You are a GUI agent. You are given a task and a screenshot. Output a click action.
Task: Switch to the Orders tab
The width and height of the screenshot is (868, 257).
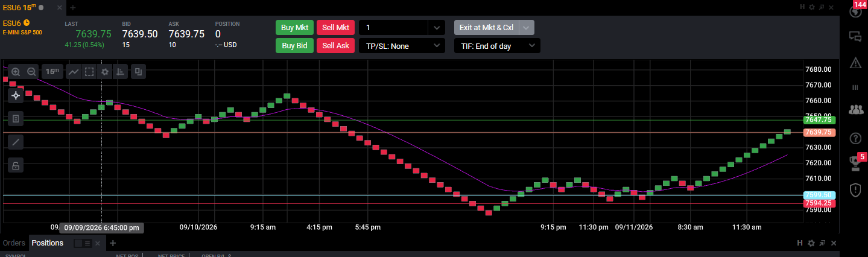click(14, 243)
